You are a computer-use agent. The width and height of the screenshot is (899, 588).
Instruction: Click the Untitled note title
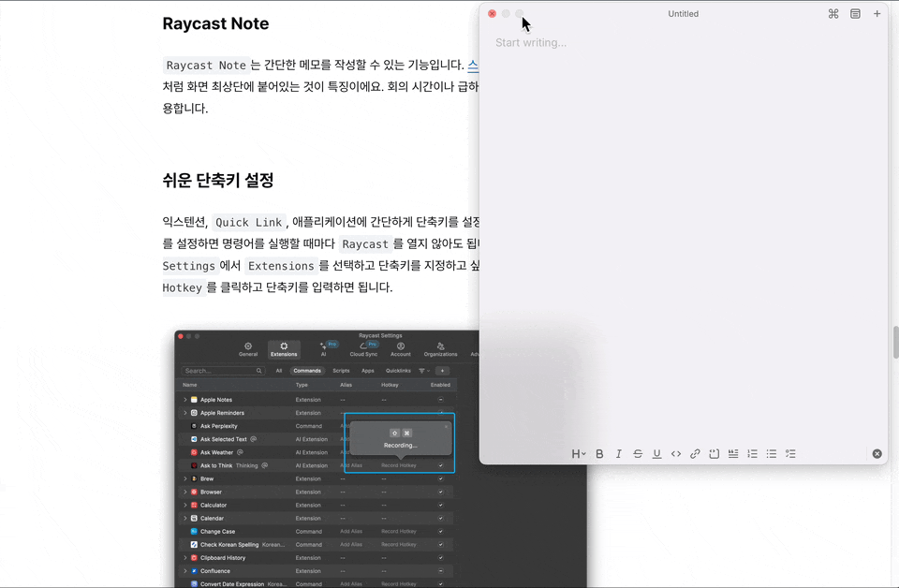[683, 14]
